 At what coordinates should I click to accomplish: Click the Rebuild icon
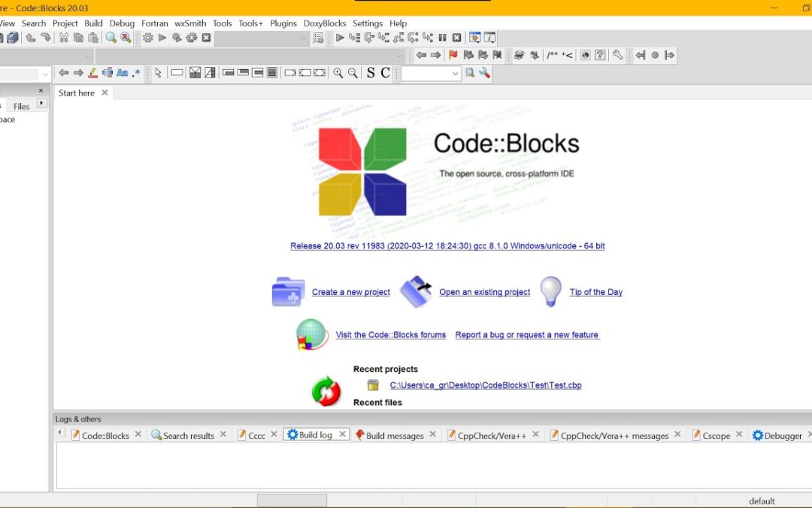click(192, 38)
